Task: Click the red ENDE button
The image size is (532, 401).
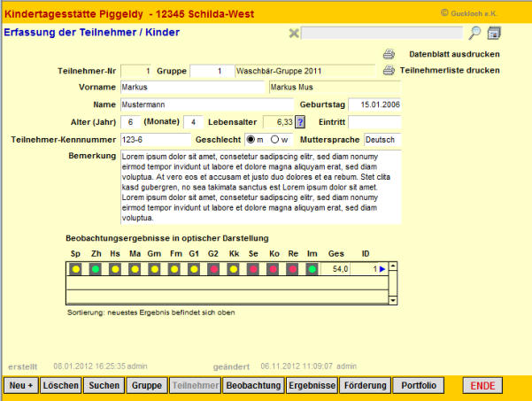Action: (482, 386)
